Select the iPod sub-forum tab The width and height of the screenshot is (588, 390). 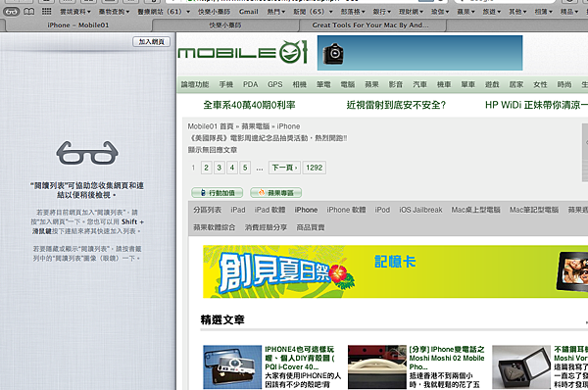click(x=382, y=210)
